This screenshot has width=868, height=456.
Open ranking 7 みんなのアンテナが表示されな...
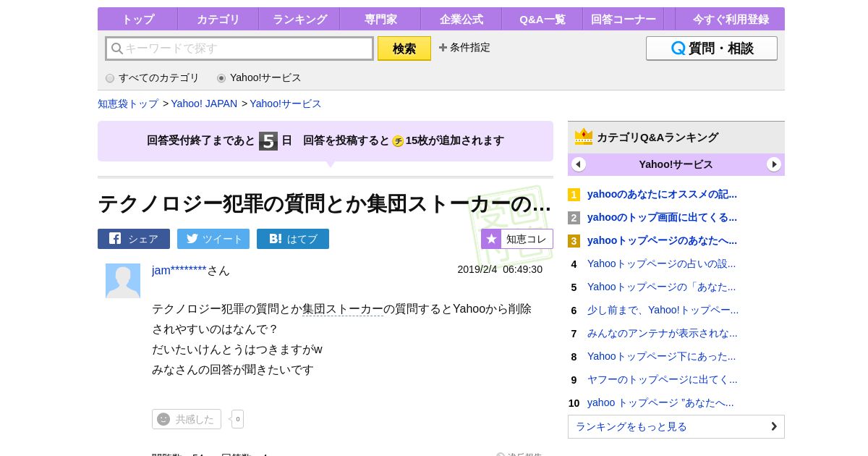pyautogui.click(x=663, y=333)
